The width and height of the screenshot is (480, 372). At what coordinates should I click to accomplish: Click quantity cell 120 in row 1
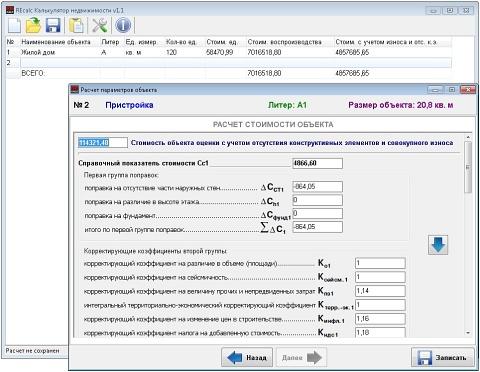tap(171, 52)
